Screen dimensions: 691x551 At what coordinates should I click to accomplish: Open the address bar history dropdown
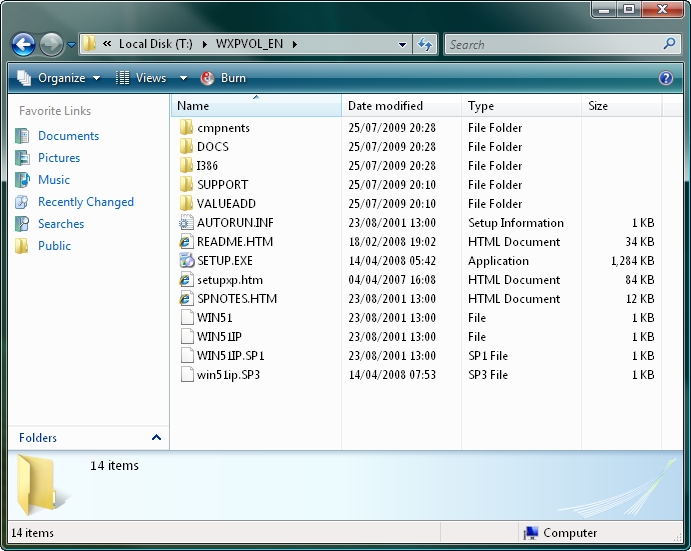[x=402, y=45]
